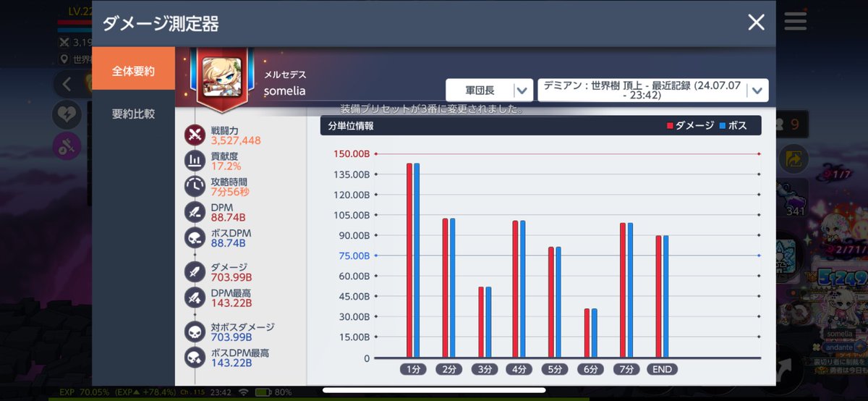Select the 6分 chart label
This screenshot has height=401, width=868.
point(590,369)
